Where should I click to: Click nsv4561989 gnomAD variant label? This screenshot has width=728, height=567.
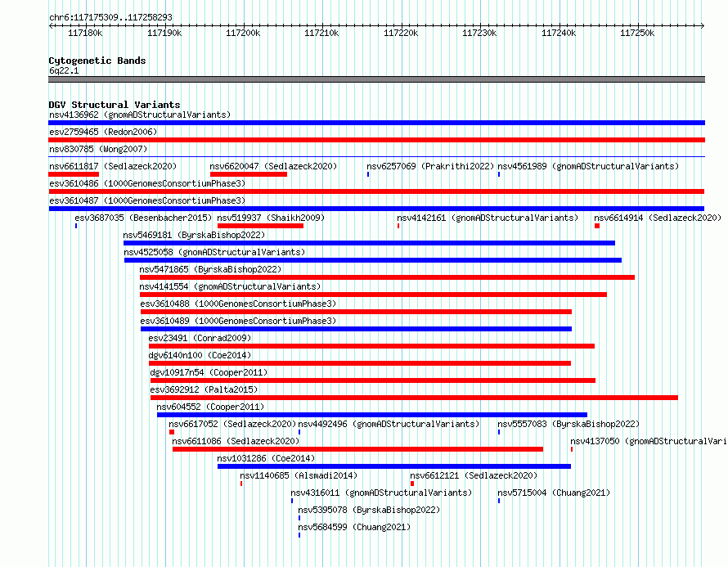point(588,166)
